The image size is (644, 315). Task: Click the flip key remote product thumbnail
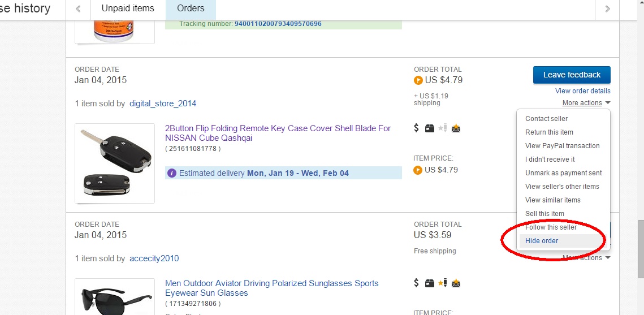(115, 163)
